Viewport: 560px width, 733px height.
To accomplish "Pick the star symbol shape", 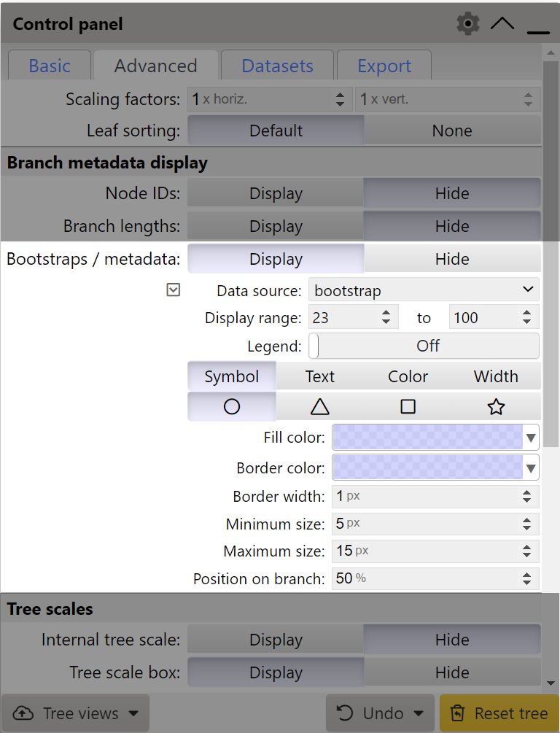I will (496, 406).
